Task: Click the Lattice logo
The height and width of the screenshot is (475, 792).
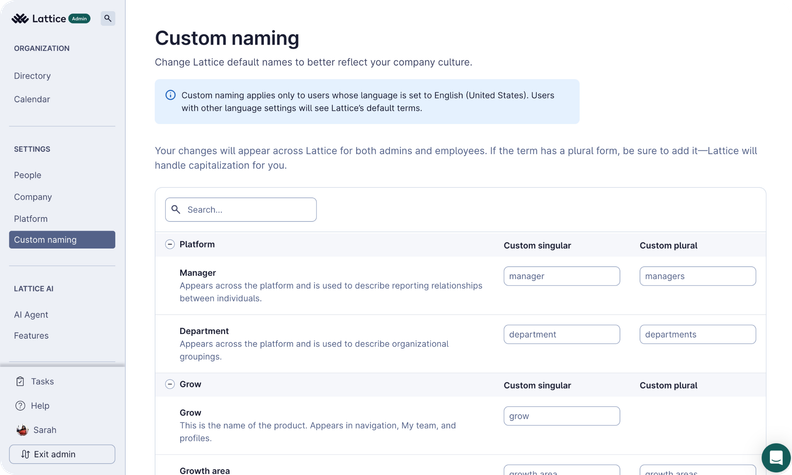Action: click(39, 19)
